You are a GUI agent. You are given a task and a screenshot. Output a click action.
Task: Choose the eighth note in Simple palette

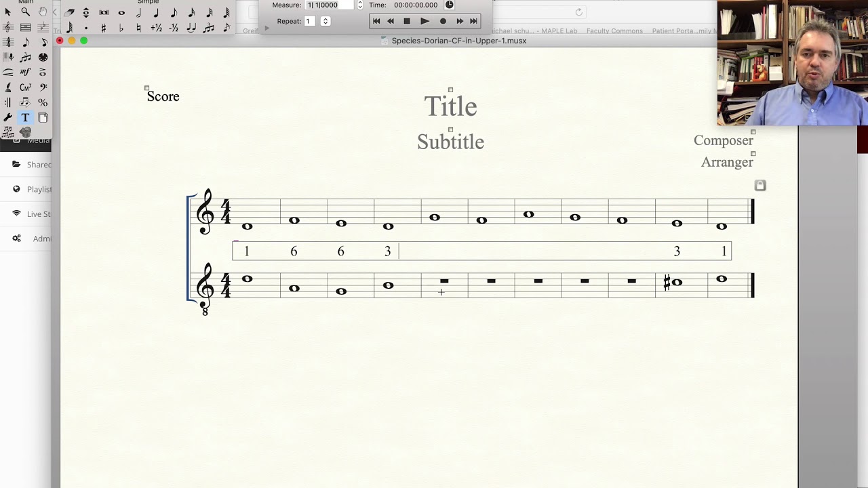click(x=174, y=13)
